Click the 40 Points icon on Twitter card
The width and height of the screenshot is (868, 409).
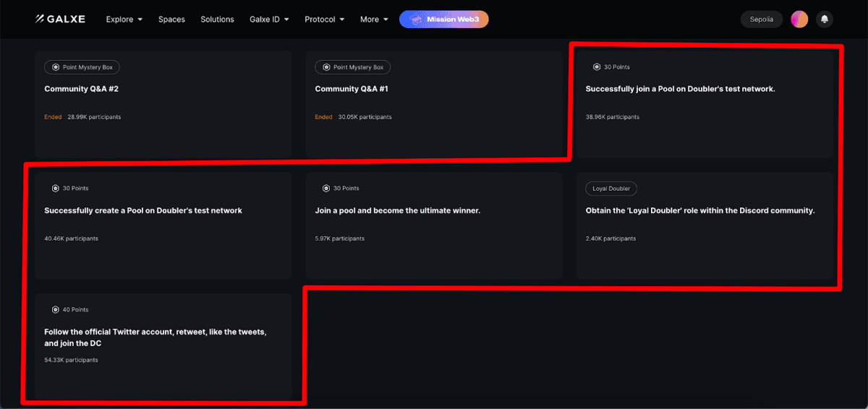click(56, 310)
